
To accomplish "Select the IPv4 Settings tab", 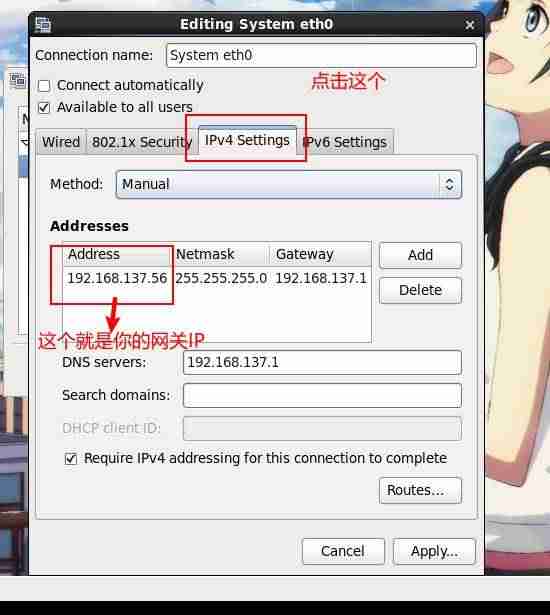I will click(247, 140).
